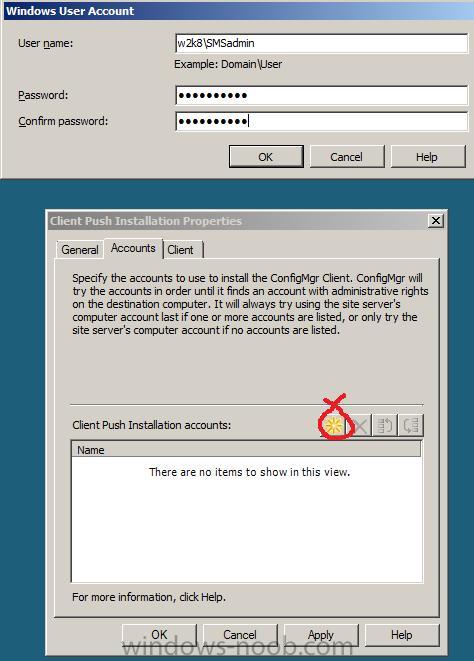This screenshot has width=474, height=661.
Task: Cancel the Windows User Account dialog
Action: 347,157
